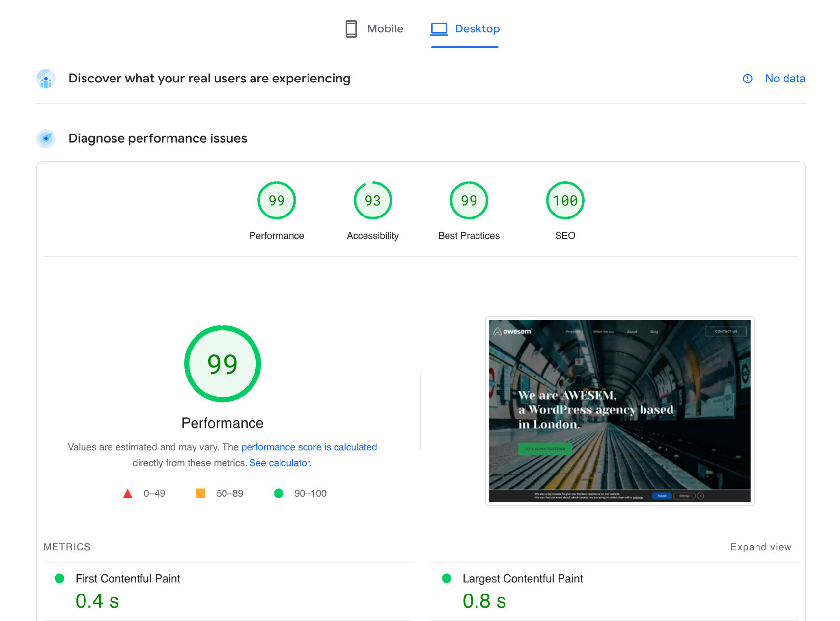Click the desktop laptop icon
This screenshot has width=840, height=621.
pos(439,29)
